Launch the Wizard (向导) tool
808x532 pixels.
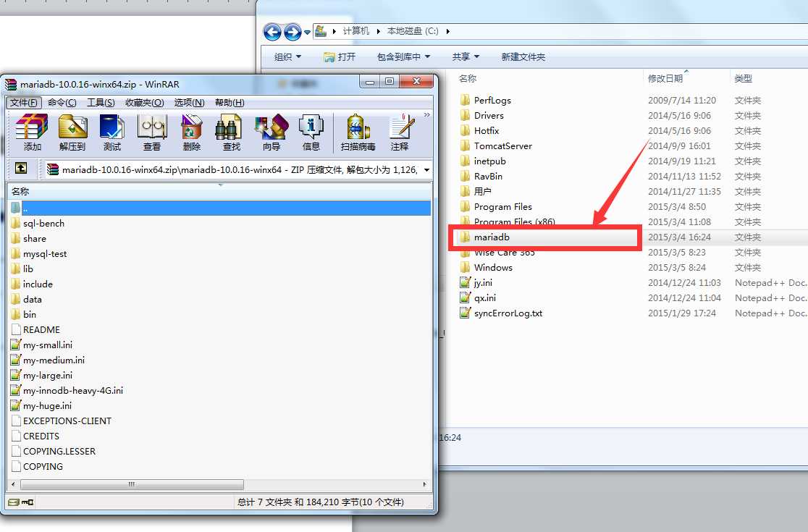click(272, 133)
